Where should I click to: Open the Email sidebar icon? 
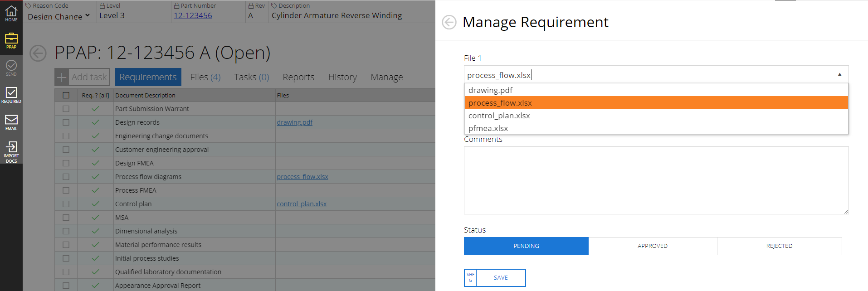(x=11, y=122)
